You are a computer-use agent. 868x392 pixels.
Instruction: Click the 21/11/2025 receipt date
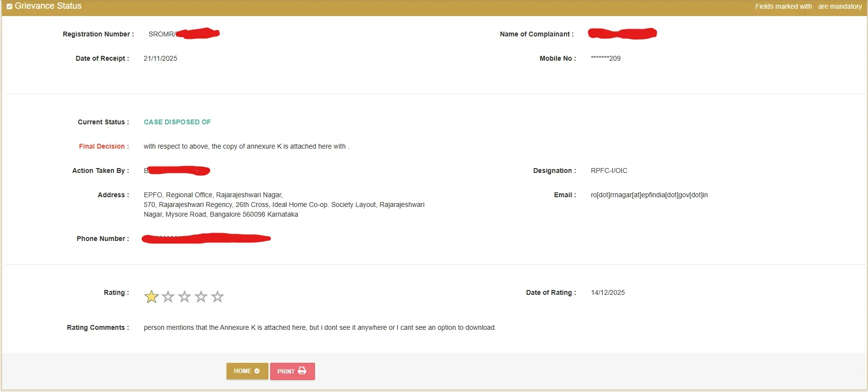(x=160, y=58)
